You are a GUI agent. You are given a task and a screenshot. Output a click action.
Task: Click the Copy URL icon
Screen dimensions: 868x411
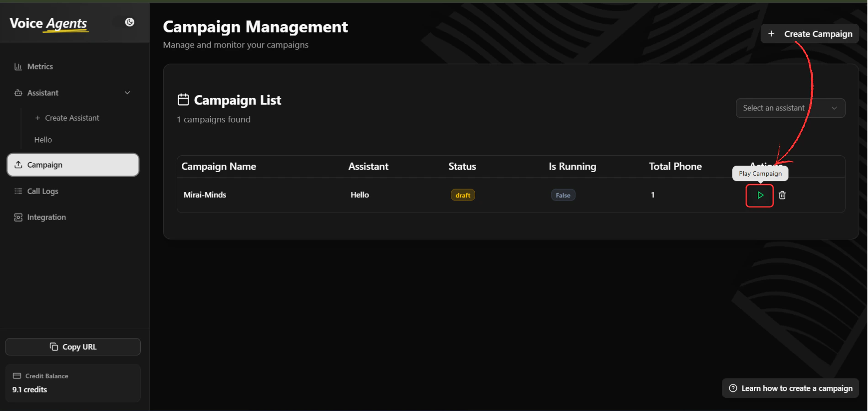(54, 347)
